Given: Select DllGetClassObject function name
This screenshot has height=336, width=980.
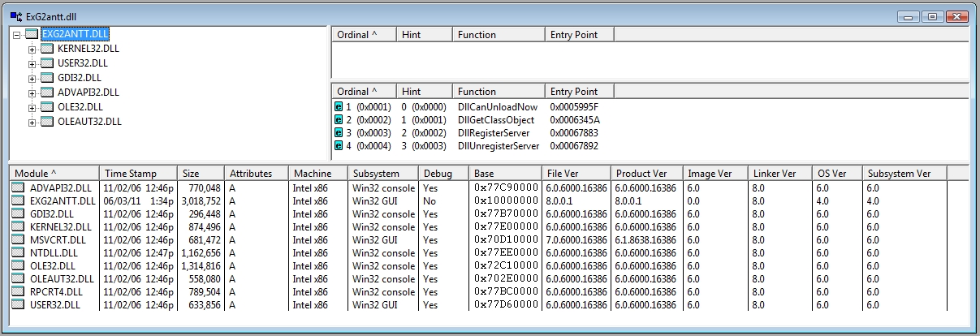Looking at the screenshot, I should [496, 120].
